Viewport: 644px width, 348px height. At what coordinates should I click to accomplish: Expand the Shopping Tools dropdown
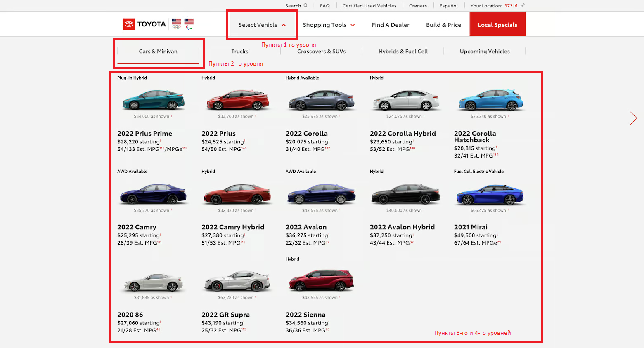pos(329,25)
